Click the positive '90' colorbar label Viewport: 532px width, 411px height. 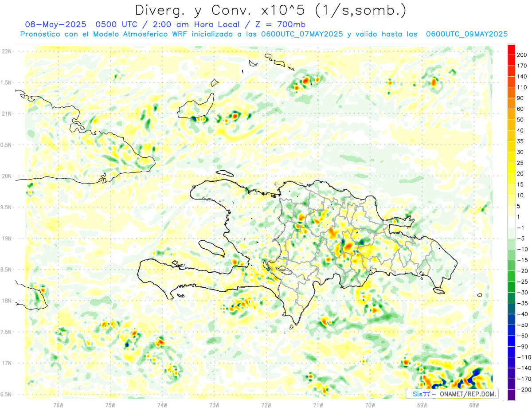tap(520, 98)
